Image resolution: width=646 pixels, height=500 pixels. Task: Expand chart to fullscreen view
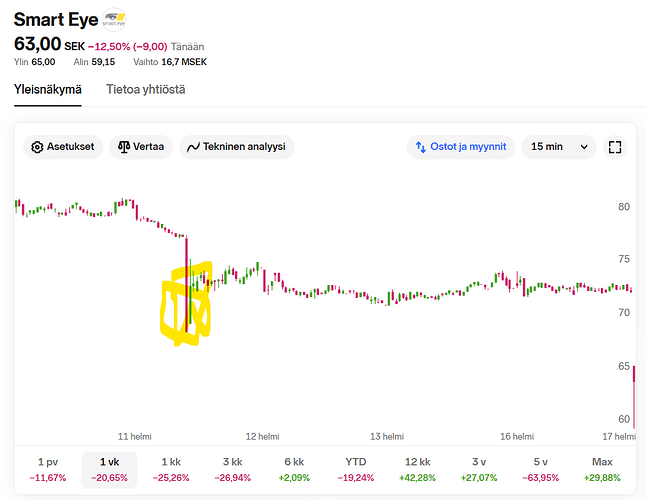click(x=615, y=147)
